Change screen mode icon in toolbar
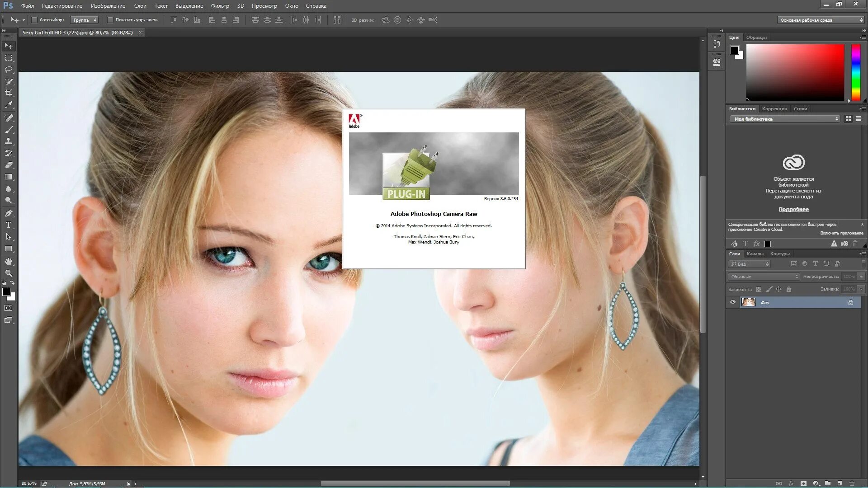This screenshot has height=488, width=868. pyautogui.click(x=9, y=320)
